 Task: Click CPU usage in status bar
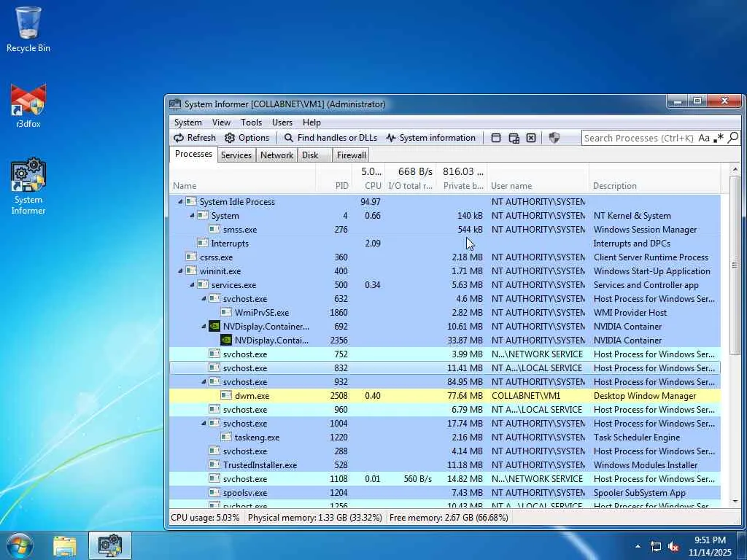pyautogui.click(x=205, y=517)
